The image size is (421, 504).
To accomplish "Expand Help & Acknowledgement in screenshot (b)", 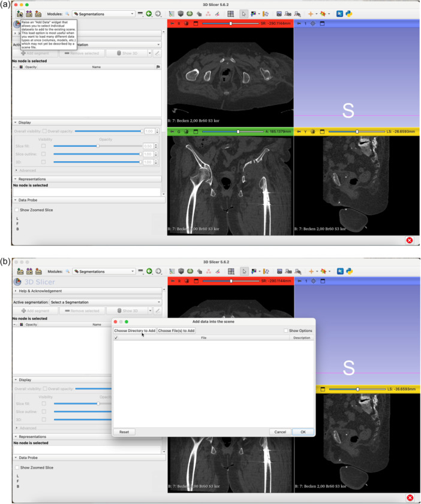I will 87,291.
